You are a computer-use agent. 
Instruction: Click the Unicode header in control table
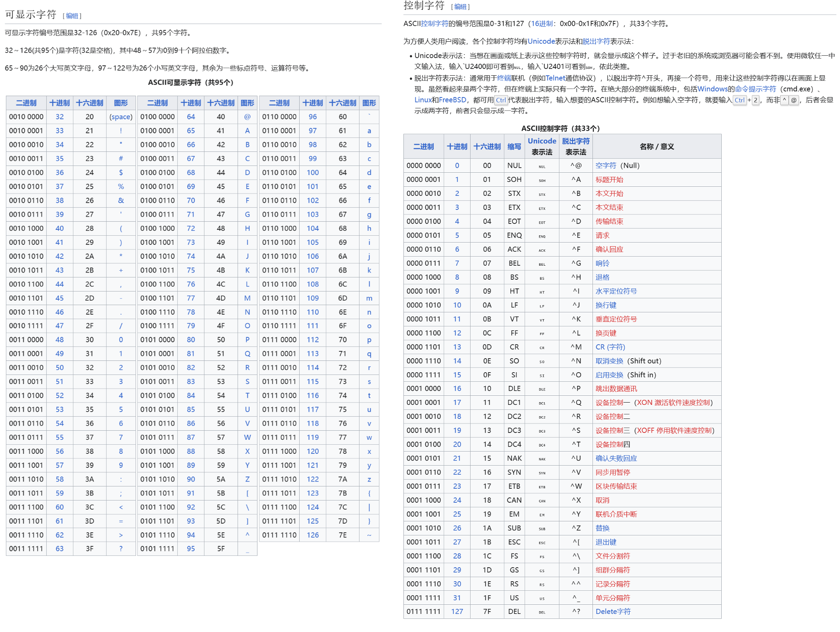click(x=542, y=141)
